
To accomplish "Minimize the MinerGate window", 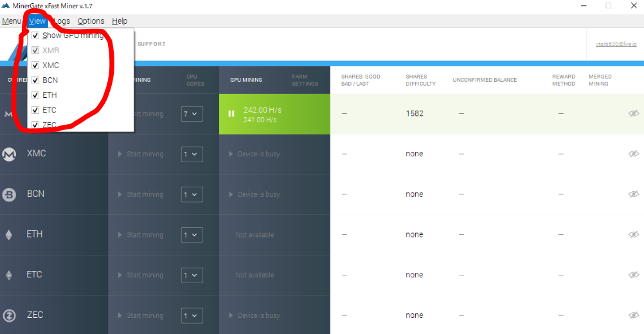I will click(x=584, y=6).
